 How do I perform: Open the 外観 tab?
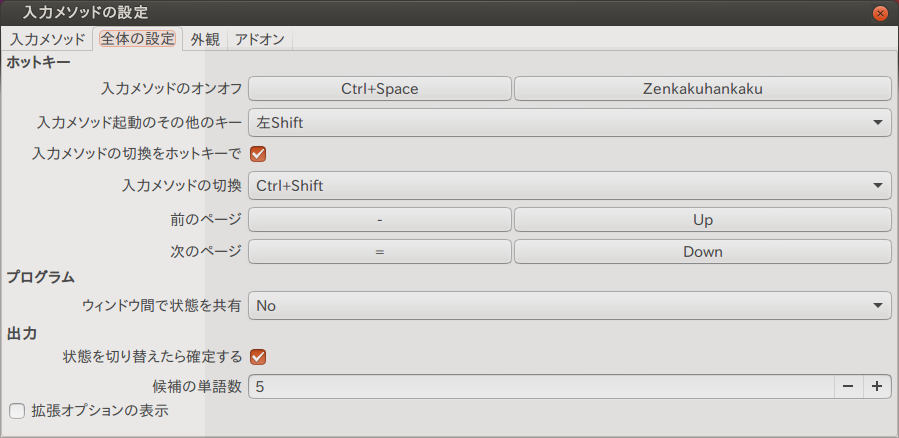[x=205, y=40]
